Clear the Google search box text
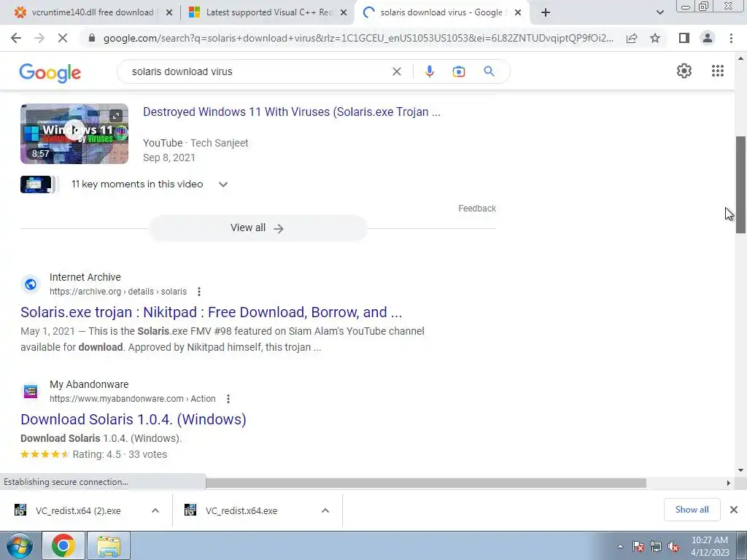The image size is (747, 560). [x=396, y=71]
